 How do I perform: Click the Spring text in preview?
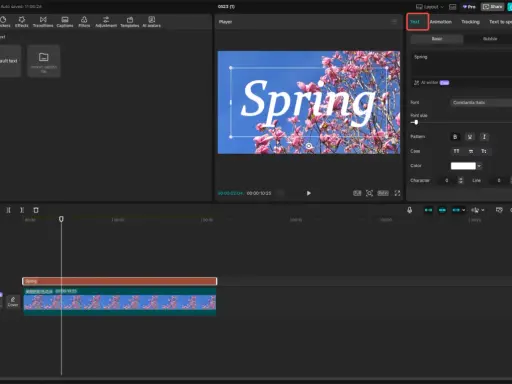308,103
